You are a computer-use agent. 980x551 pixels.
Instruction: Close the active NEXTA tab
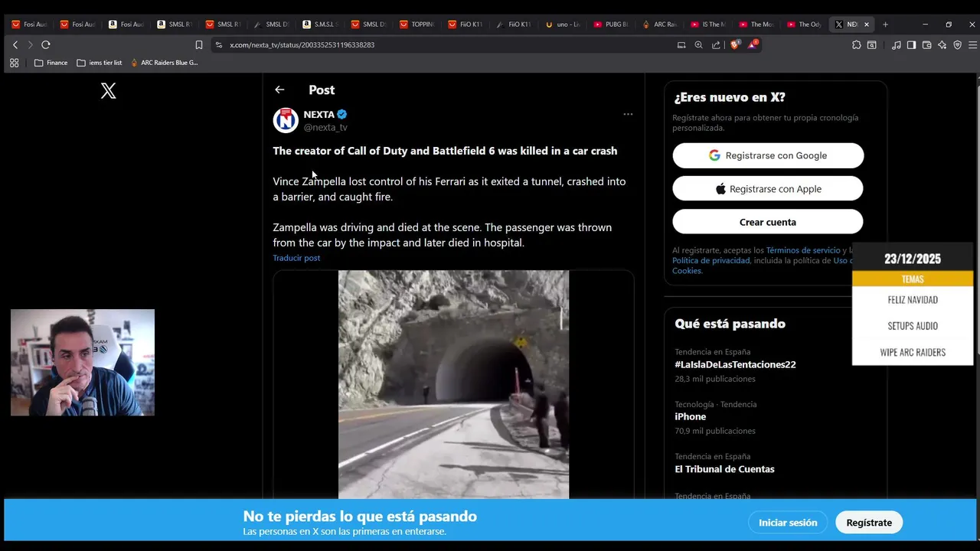(x=867, y=24)
